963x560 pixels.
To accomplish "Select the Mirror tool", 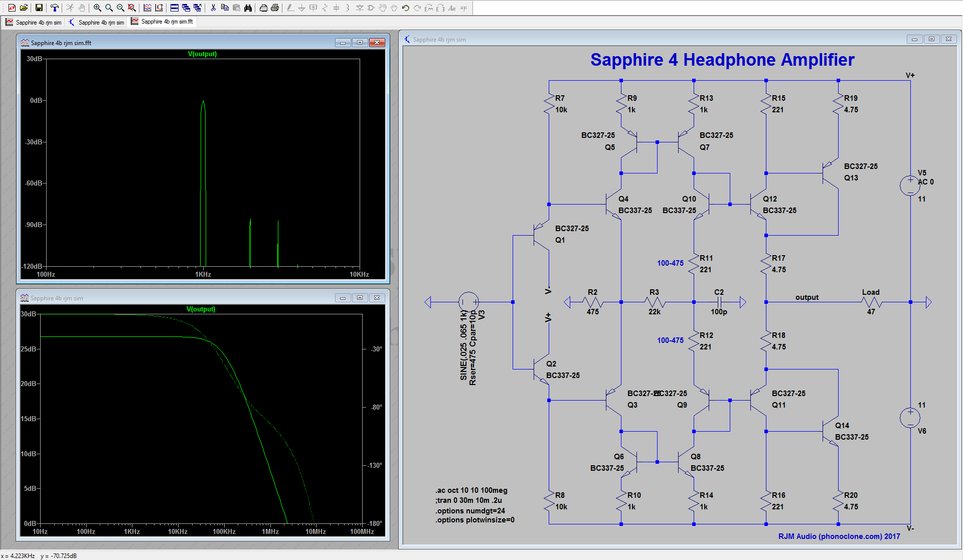I will [x=440, y=8].
